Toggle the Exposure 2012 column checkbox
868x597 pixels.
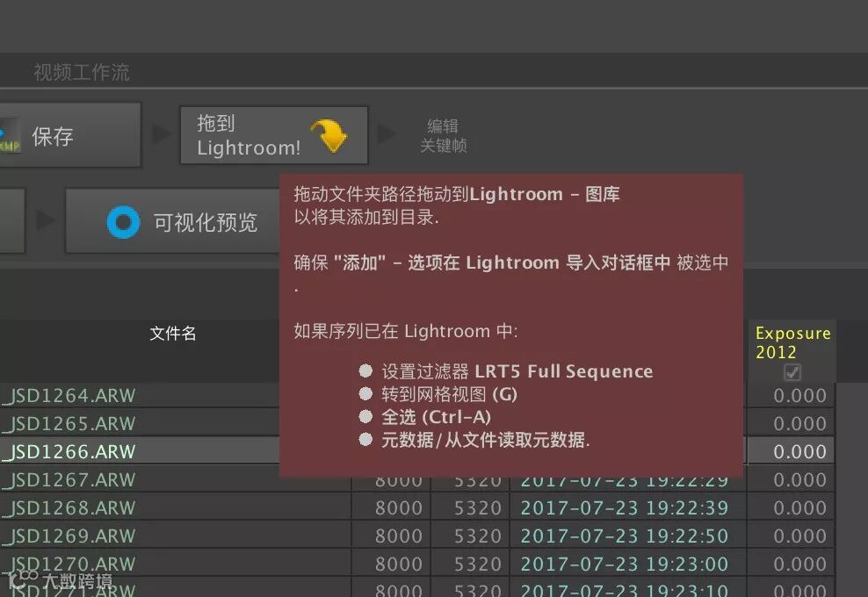click(792, 372)
